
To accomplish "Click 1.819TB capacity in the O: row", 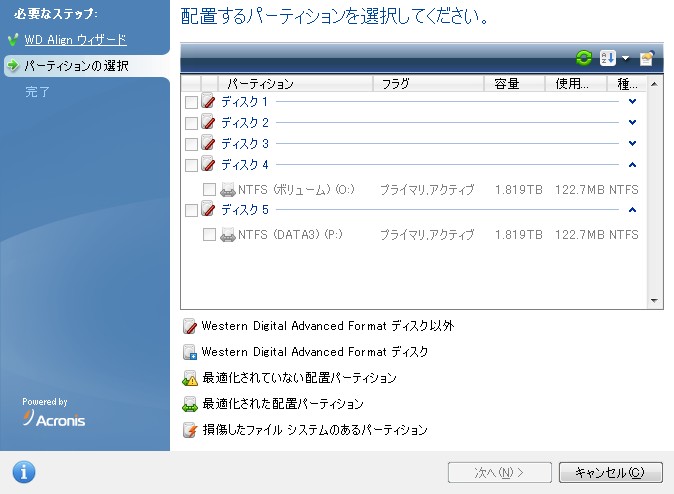I will pyautogui.click(x=519, y=190).
